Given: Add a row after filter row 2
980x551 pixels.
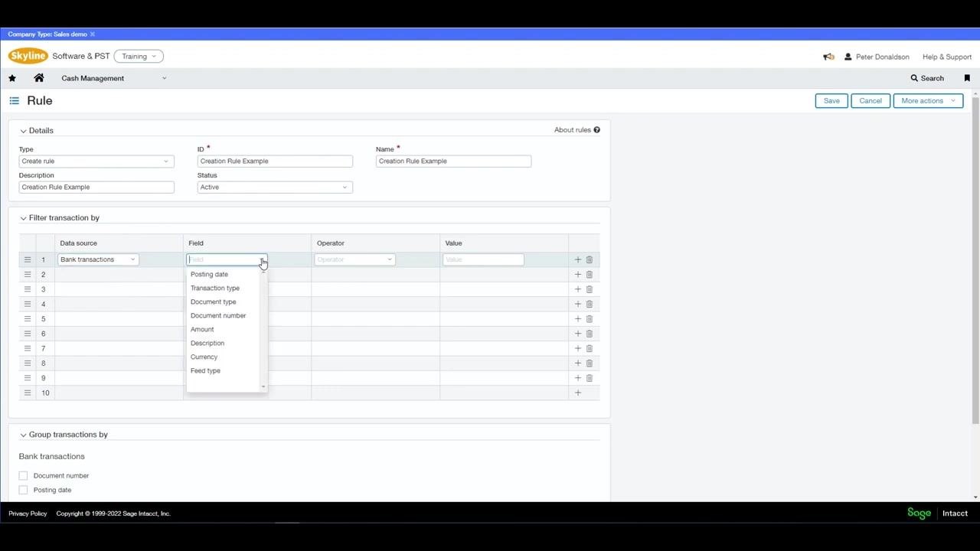Looking at the screenshot, I should point(578,275).
